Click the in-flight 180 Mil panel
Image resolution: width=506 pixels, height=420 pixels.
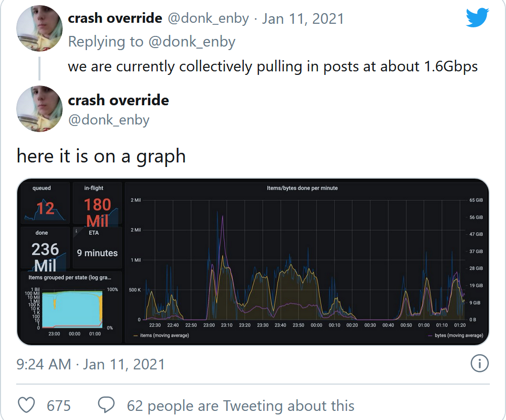(x=97, y=203)
